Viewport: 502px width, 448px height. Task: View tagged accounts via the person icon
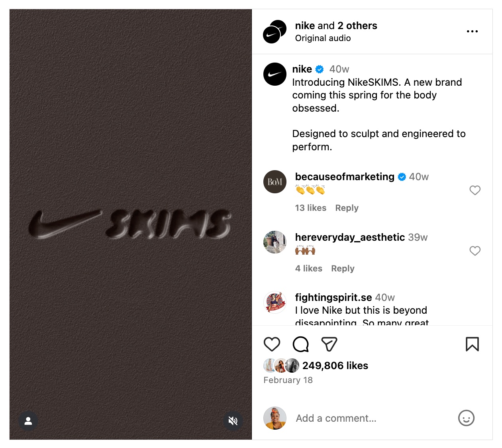click(28, 420)
